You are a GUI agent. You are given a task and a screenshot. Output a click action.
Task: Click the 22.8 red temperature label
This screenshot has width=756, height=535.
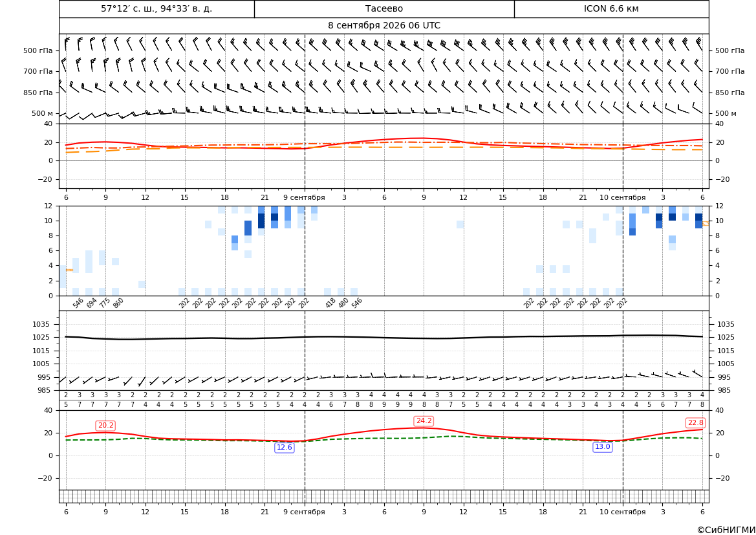[x=696, y=422]
